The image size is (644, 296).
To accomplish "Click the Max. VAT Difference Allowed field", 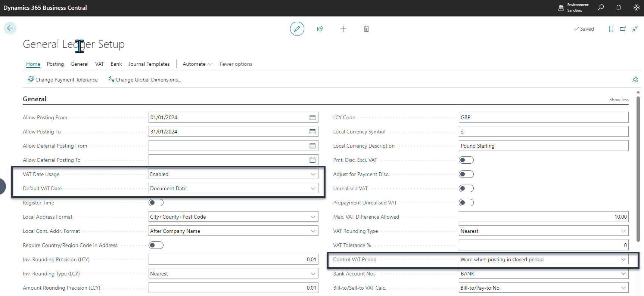I will pyautogui.click(x=543, y=217).
